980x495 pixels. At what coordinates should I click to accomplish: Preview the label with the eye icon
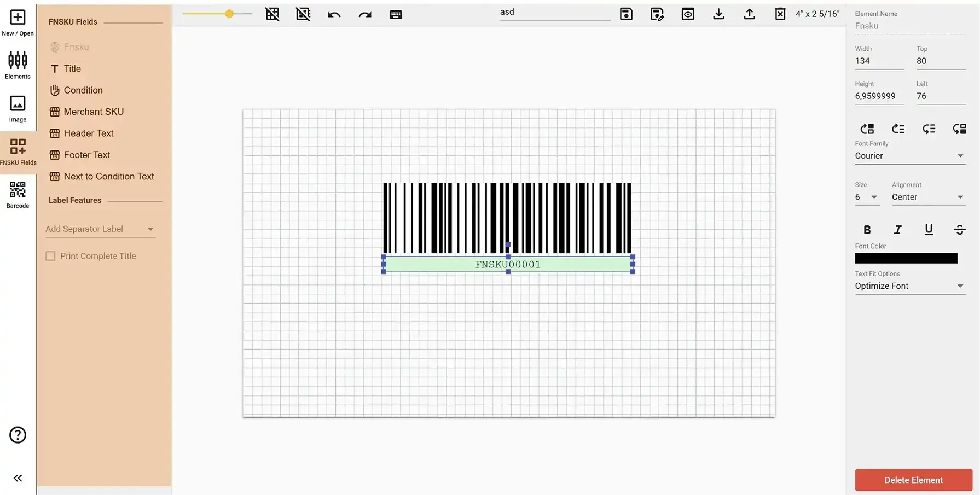click(x=688, y=14)
